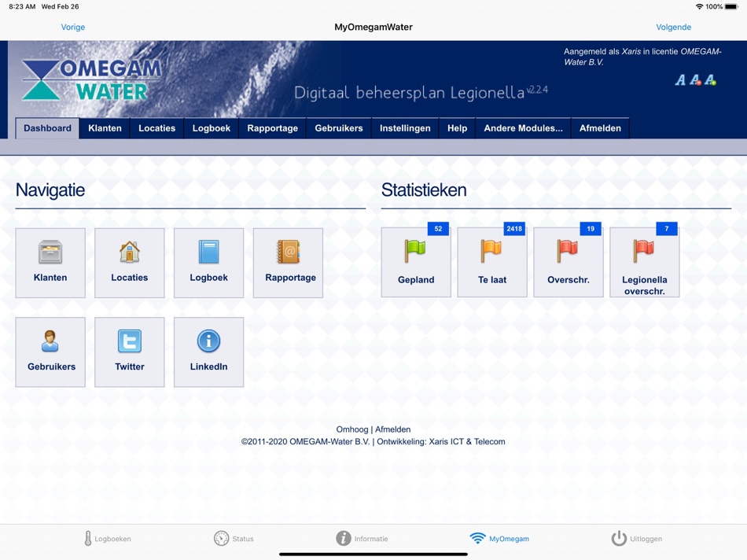
Task: Open the Logboek menu tab
Action: pos(211,128)
